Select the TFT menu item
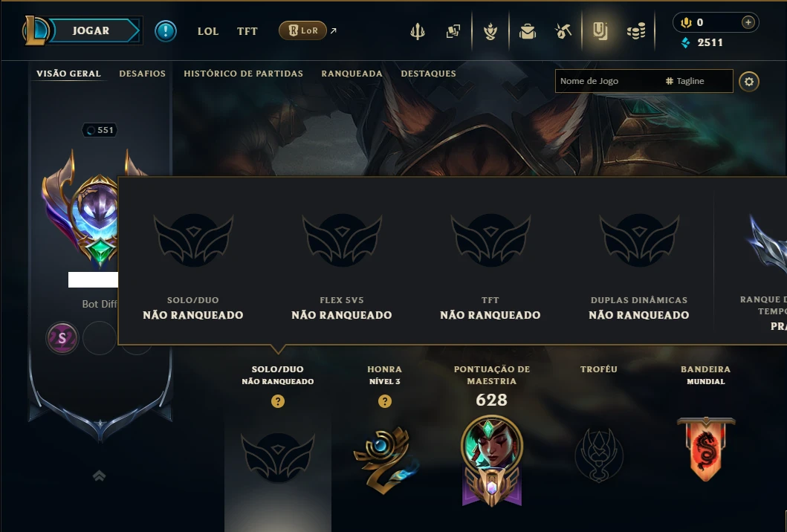 [x=247, y=31]
